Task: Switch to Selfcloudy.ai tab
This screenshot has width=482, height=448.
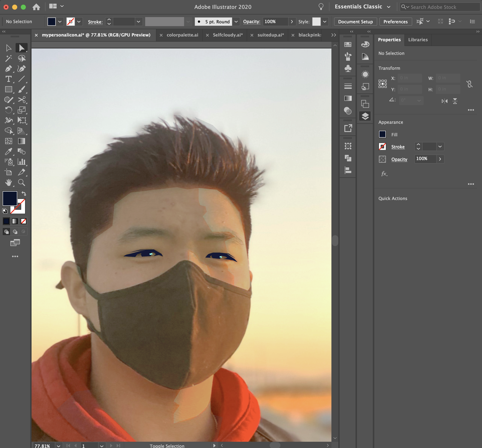Action: (228, 35)
